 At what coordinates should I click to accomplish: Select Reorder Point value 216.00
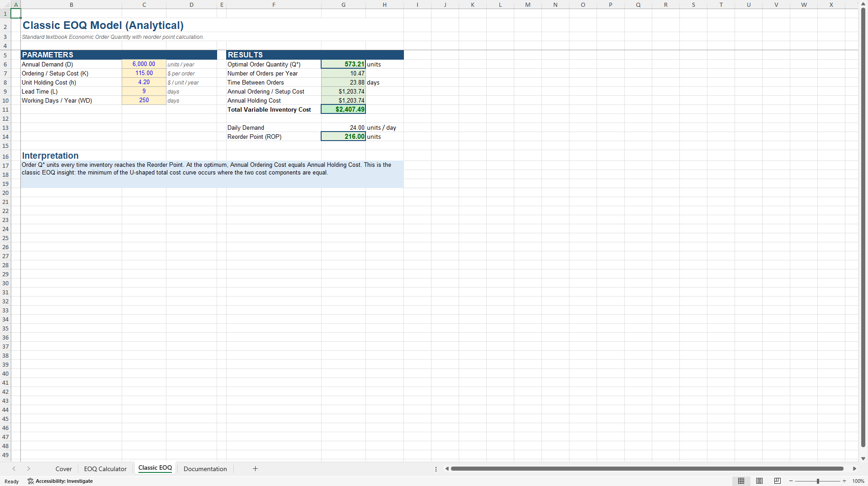(x=343, y=137)
